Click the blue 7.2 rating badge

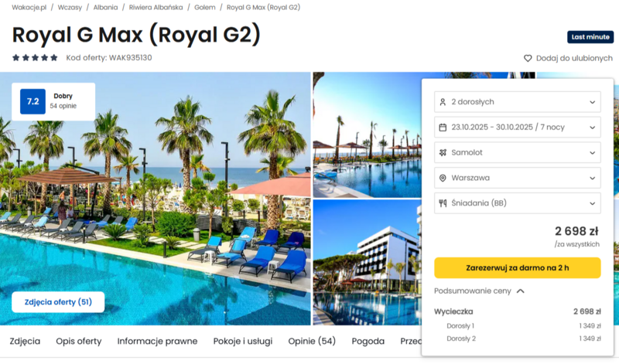tap(32, 101)
